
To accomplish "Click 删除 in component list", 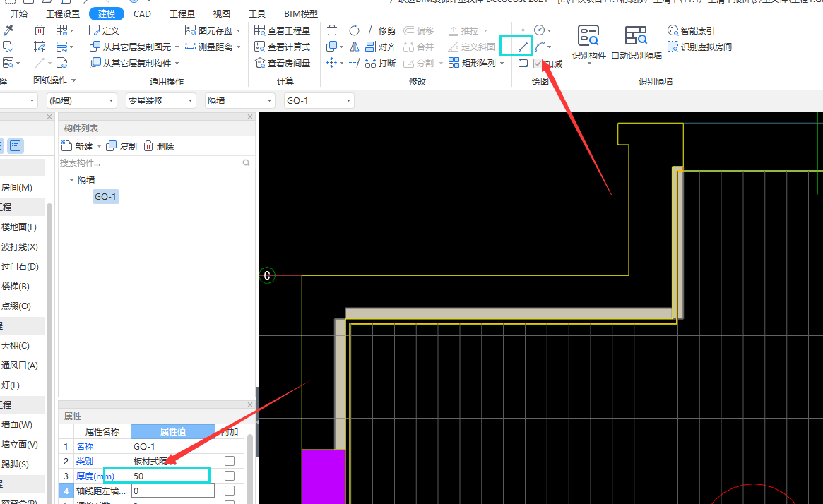I will [x=158, y=146].
